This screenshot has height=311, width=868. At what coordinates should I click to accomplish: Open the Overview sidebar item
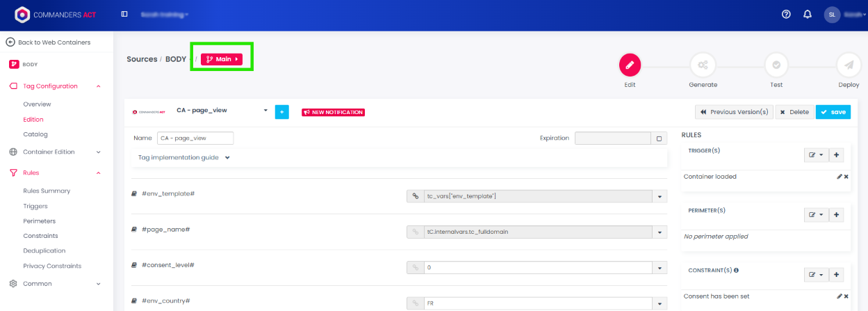coord(37,104)
